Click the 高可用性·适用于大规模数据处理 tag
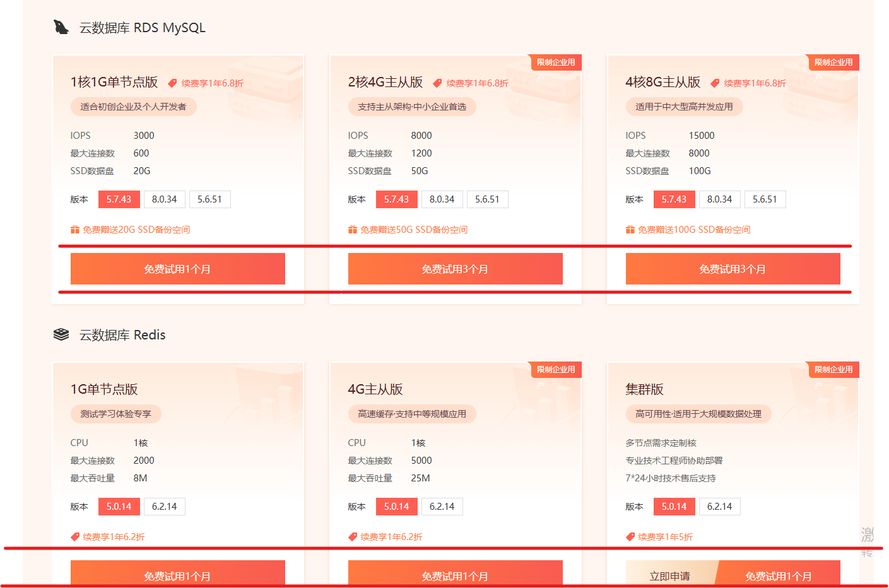The height and width of the screenshot is (588, 889). tap(698, 414)
